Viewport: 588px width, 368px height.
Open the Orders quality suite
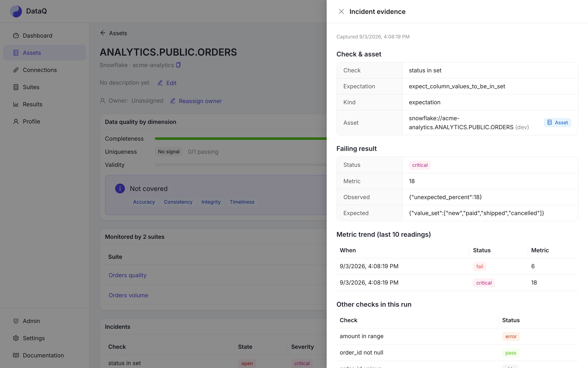[x=128, y=275]
